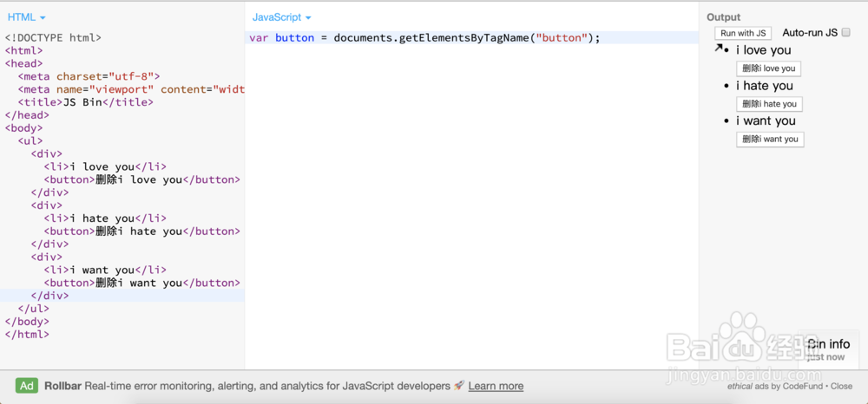
Task: Click the 删除i love you button
Action: [x=768, y=68]
